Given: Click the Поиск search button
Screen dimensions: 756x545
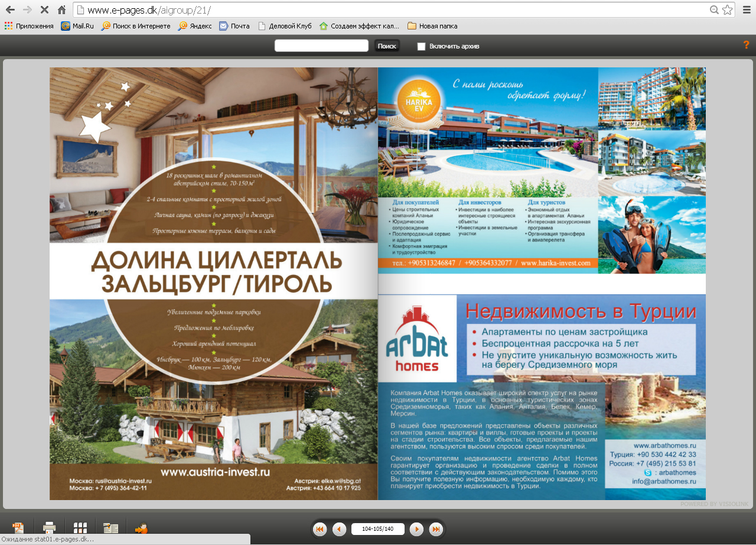Looking at the screenshot, I should pyautogui.click(x=387, y=46).
